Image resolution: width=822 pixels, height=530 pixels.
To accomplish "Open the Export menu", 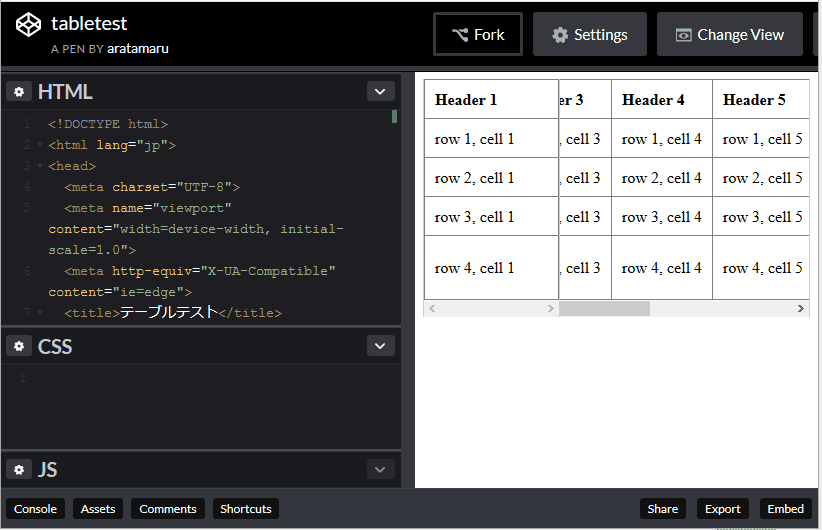I will [723, 509].
